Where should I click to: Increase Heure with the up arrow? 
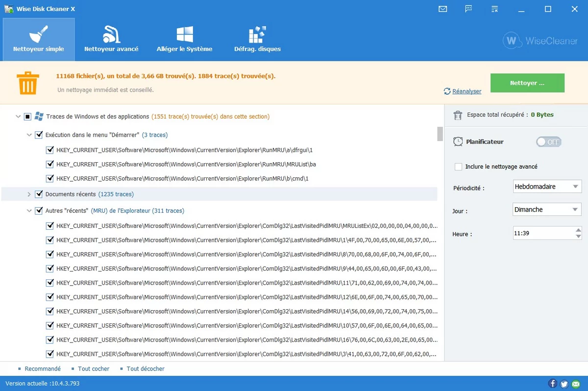coord(578,230)
